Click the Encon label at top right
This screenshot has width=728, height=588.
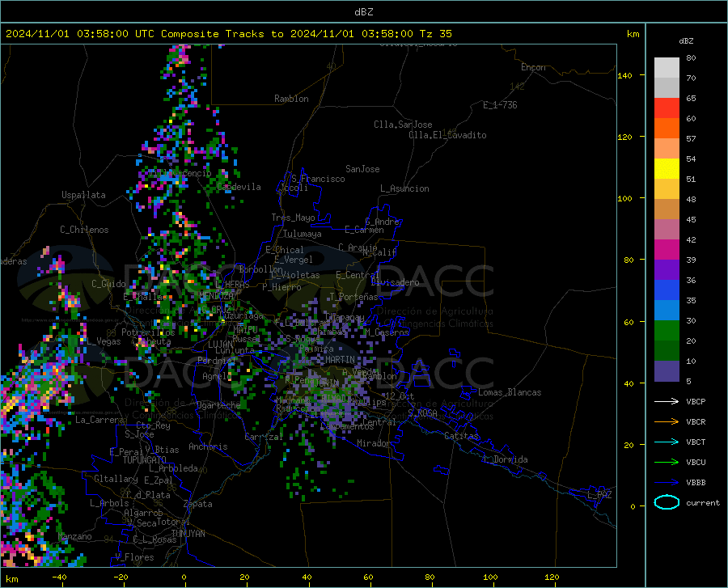[x=533, y=67]
